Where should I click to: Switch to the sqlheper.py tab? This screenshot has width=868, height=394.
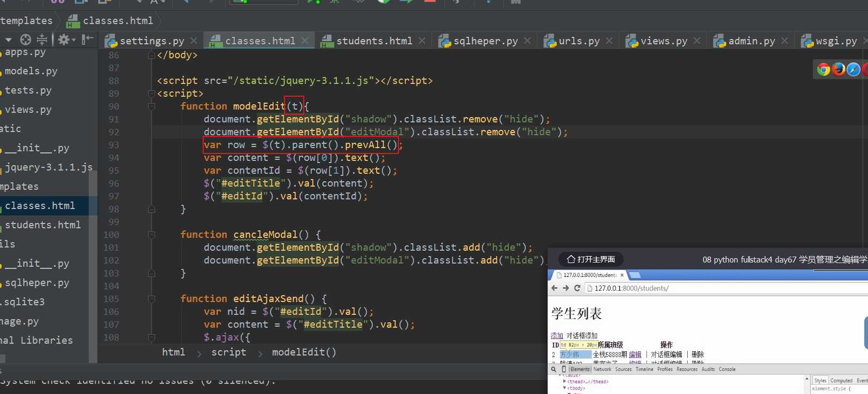[x=485, y=41]
